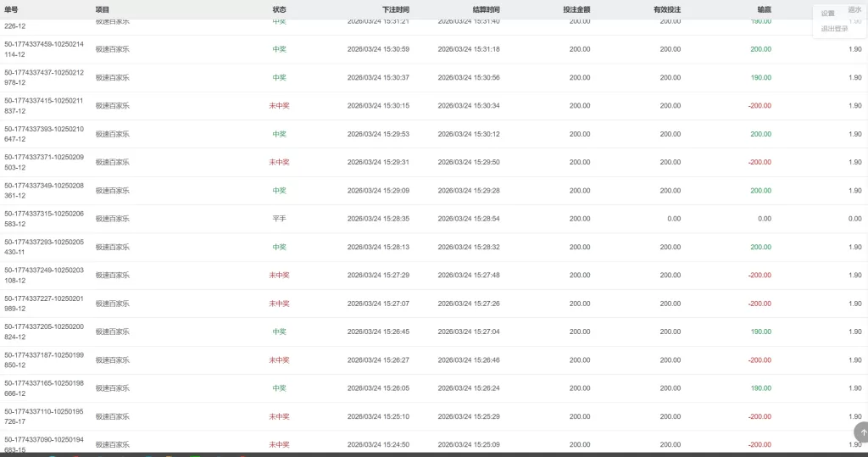
Task: Select the 投注金额 column header
Action: click(x=576, y=9)
